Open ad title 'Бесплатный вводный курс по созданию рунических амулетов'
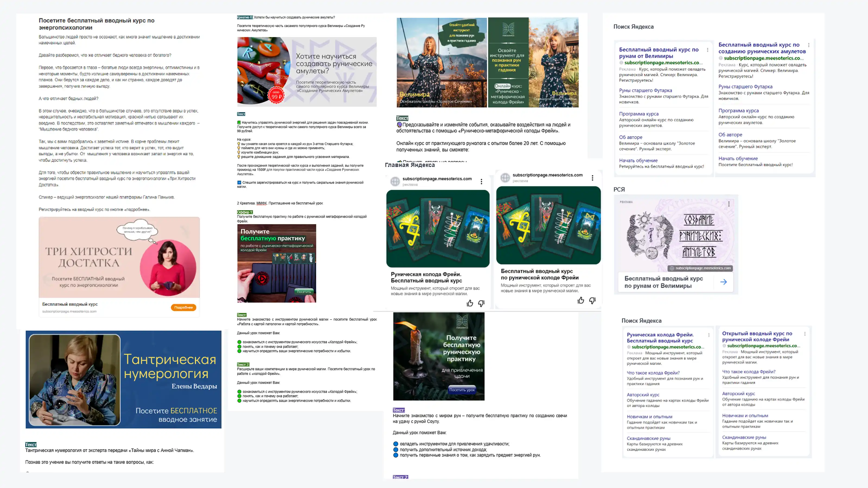Image resolution: width=868 pixels, height=488 pixels. 762,48
